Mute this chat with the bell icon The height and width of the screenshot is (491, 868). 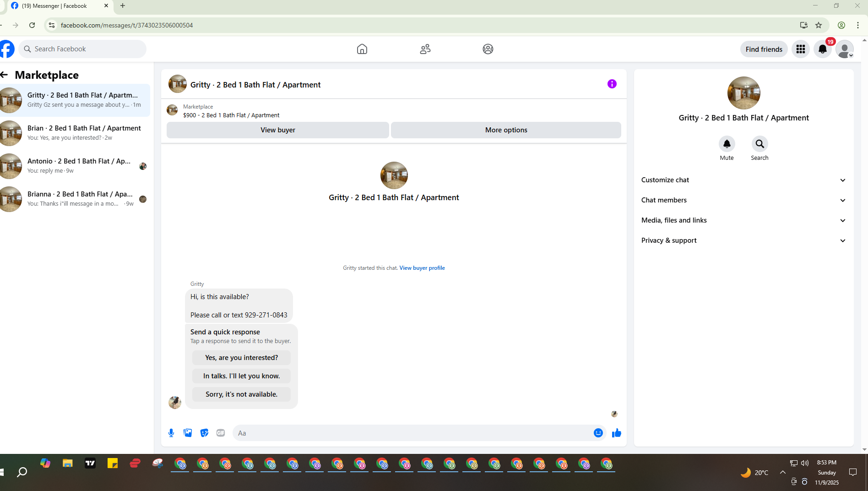(x=727, y=144)
